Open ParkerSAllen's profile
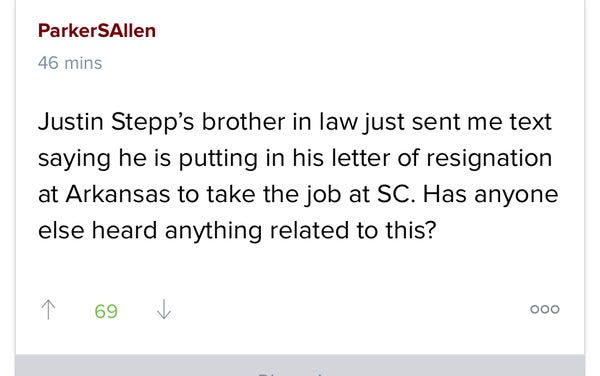 click(x=97, y=31)
